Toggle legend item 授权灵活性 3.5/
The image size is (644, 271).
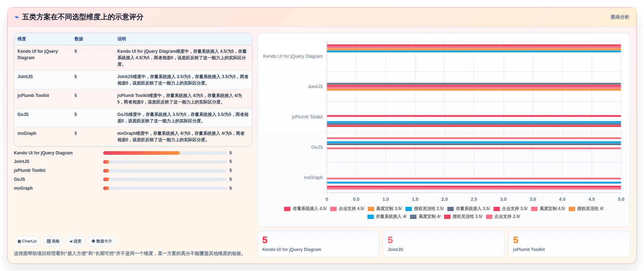pos(463,216)
